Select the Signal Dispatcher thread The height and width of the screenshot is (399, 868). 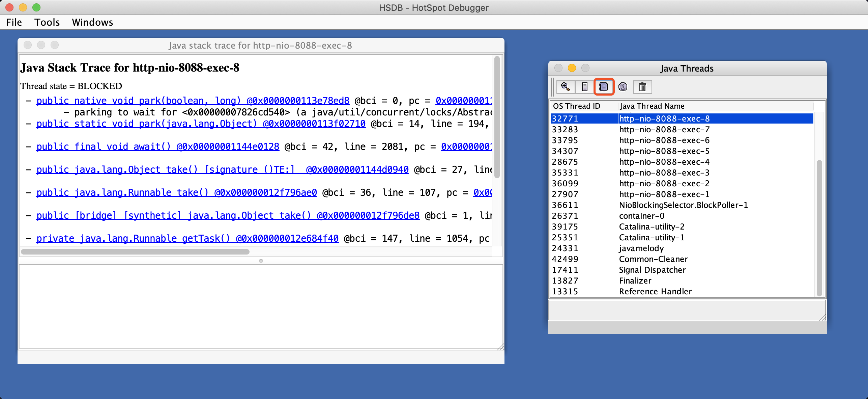tap(652, 270)
